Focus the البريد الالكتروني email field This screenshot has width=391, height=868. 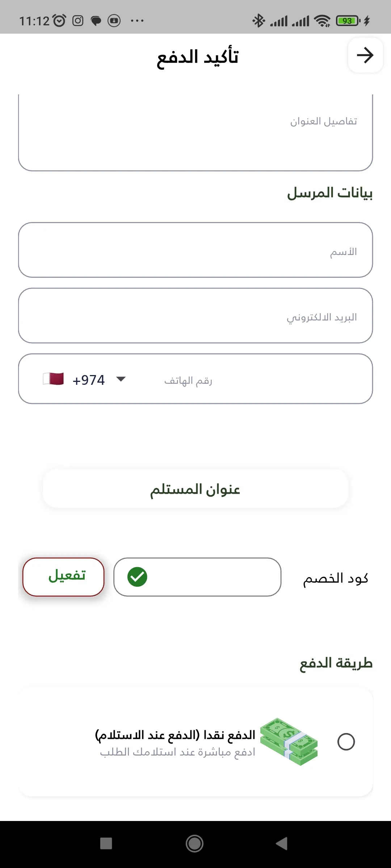195,316
